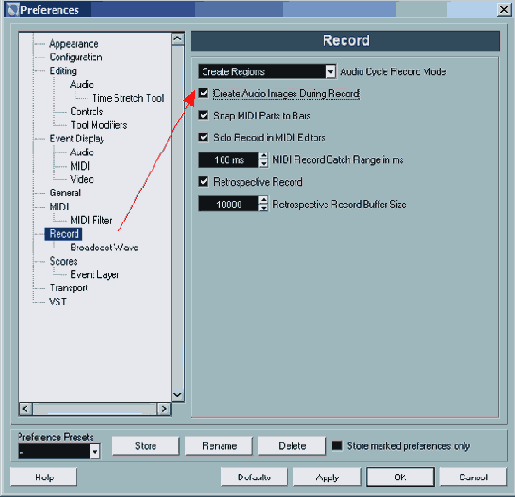The height and width of the screenshot is (497, 515).
Task: Open Event Layer under Scores
Action: [94, 274]
